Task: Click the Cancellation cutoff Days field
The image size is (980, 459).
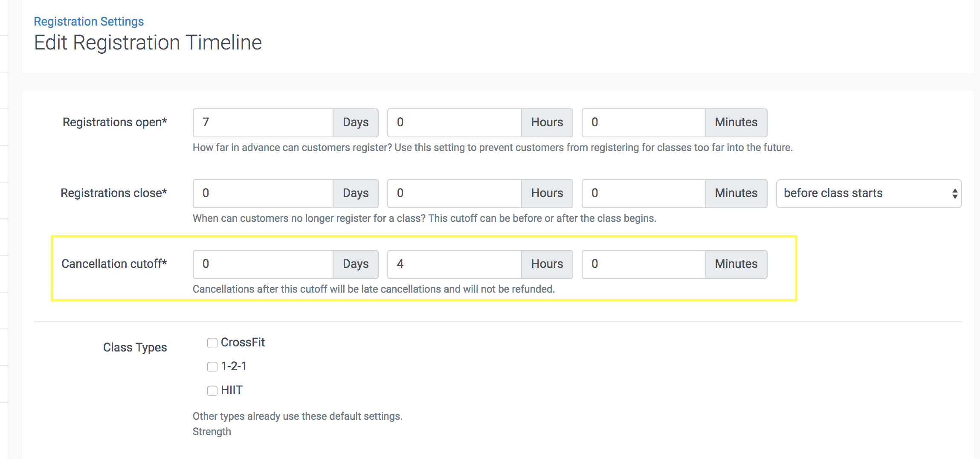Action: (x=263, y=264)
